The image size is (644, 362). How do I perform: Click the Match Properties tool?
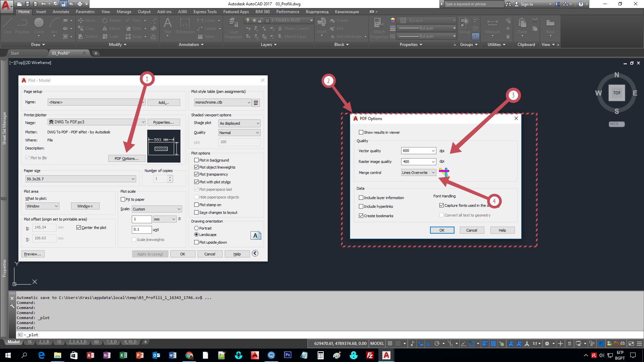click(x=379, y=28)
